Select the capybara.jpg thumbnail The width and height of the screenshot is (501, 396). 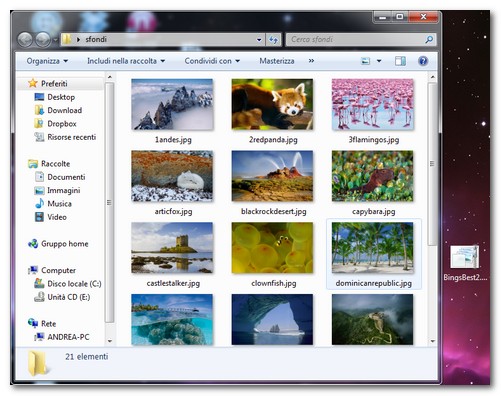click(x=373, y=176)
